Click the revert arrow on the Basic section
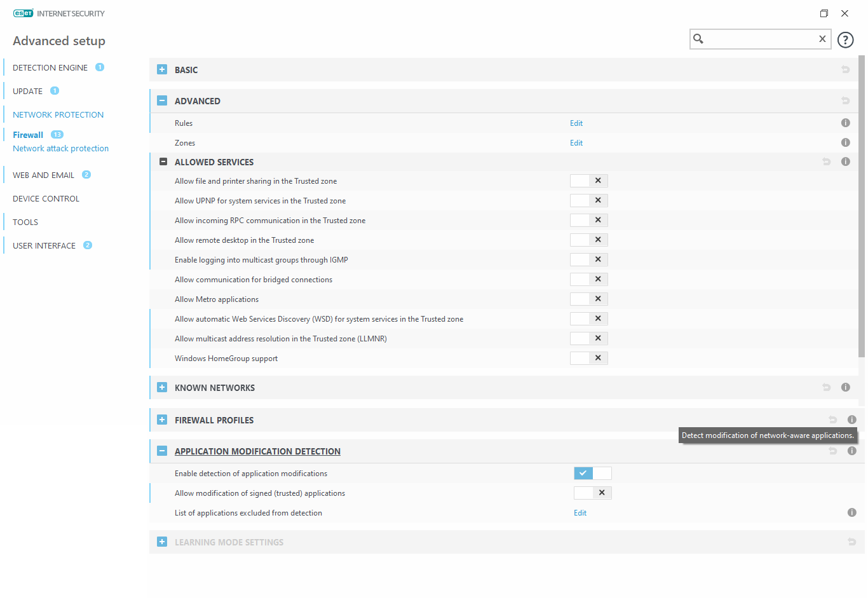This screenshot has width=868, height=609. tap(845, 69)
